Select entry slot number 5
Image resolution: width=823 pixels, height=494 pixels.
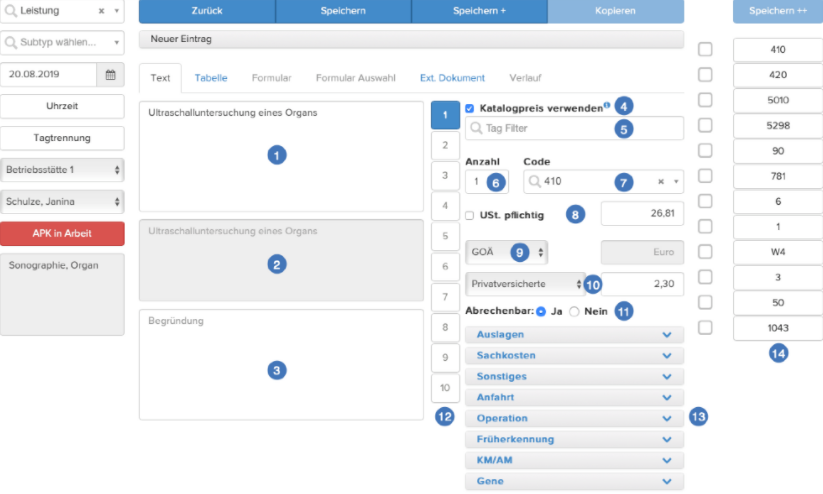coord(445,236)
